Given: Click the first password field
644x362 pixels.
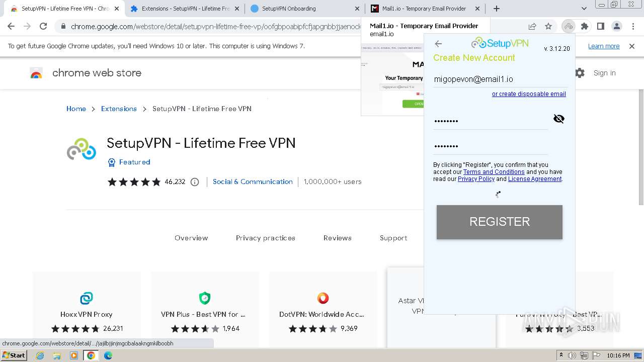Looking at the screenshot, I should coord(491,121).
